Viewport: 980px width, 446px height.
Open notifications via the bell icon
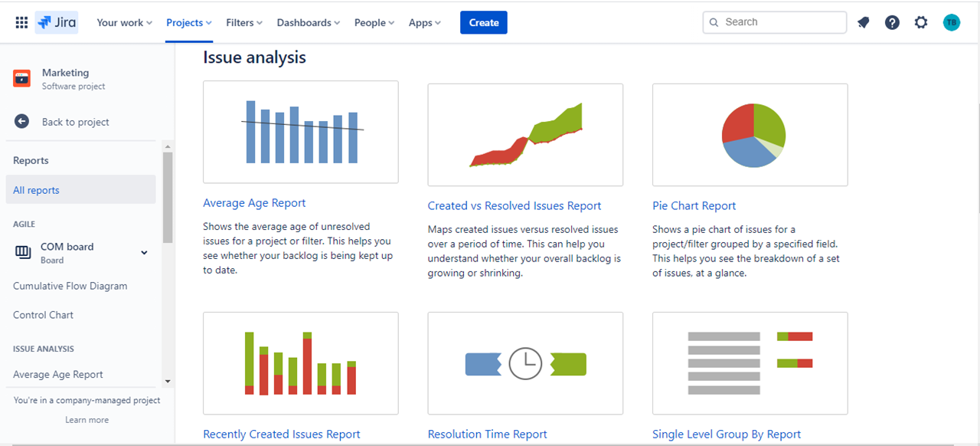click(863, 22)
